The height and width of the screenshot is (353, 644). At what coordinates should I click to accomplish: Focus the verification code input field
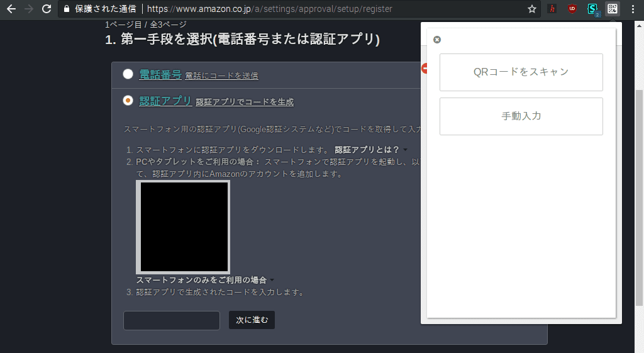click(172, 320)
